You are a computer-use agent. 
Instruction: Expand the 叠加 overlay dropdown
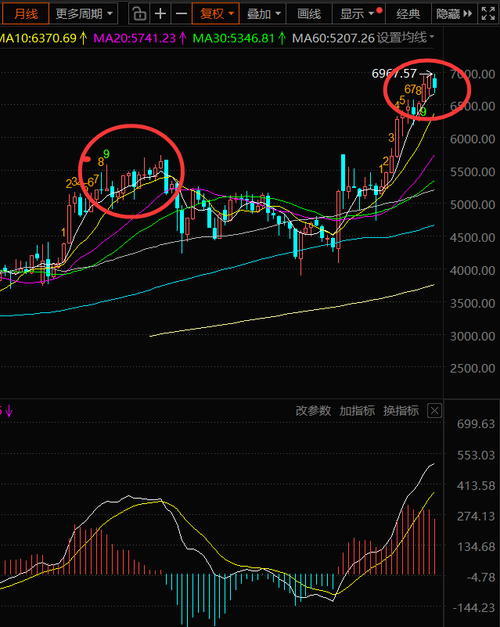tap(263, 14)
